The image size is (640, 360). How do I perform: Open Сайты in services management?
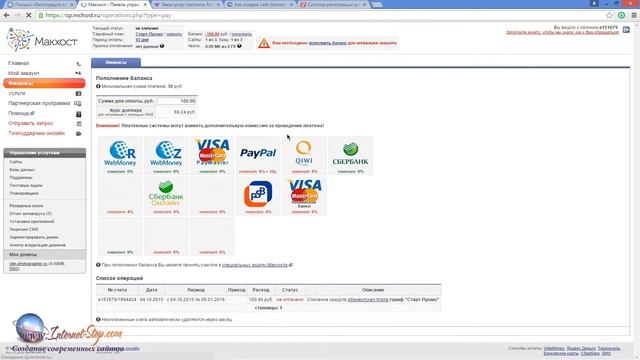(16, 162)
